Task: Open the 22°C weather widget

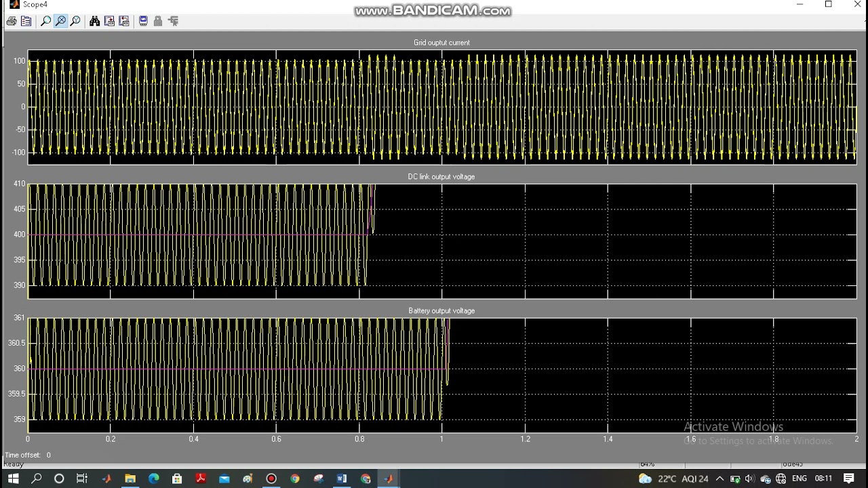Action: click(673, 479)
